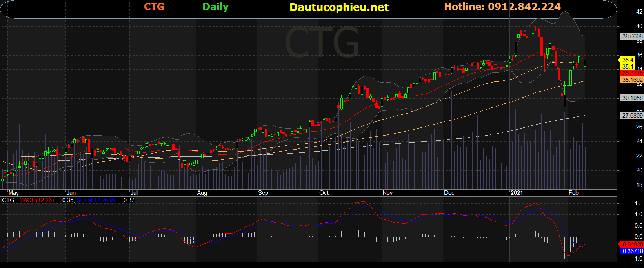644x268 pixels.
Task: Click the 27.6809 moving average label
Action: click(x=632, y=115)
